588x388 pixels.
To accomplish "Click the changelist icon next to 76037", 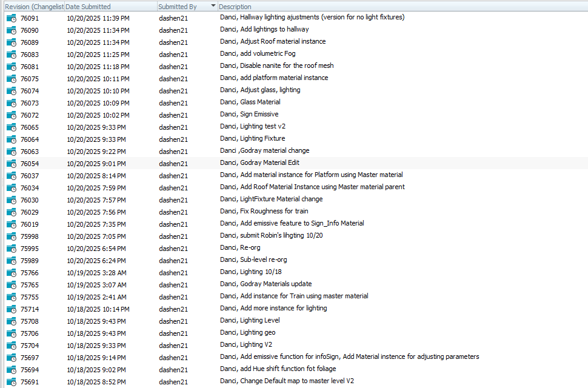I will coord(12,175).
